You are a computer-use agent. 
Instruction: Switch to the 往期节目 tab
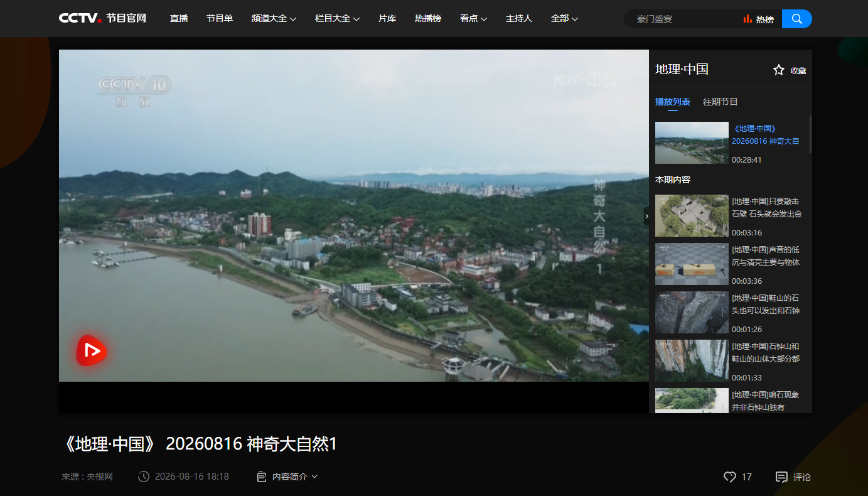[721, 102]
